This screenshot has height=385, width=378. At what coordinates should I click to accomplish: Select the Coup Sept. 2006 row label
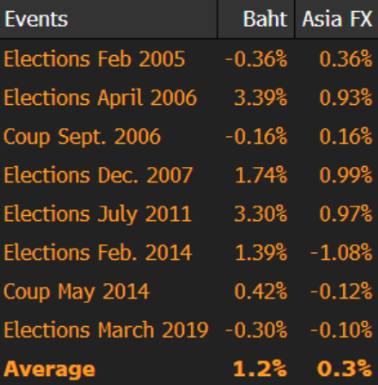pyautogui.click(x=82, y=137)
